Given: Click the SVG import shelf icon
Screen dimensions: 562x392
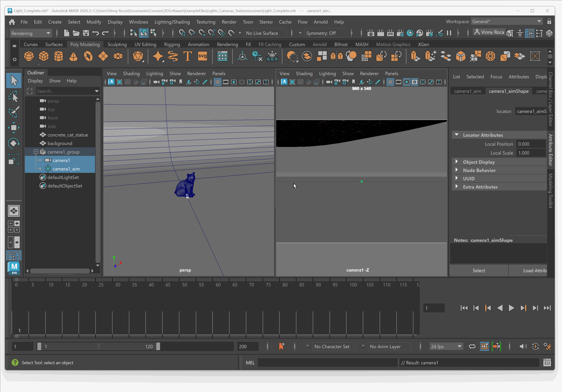Looking at the screenshot, I should pos(202,56).
